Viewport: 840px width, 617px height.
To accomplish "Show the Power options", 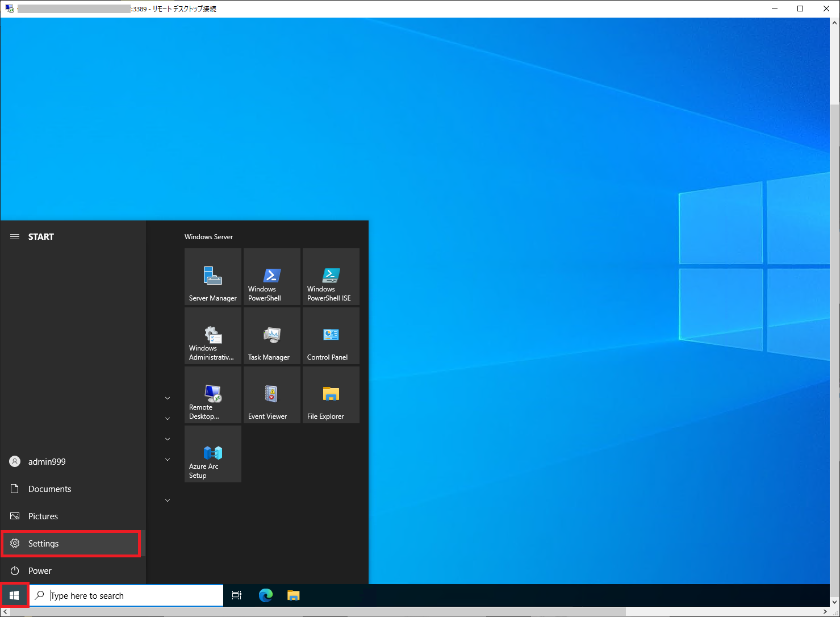I will [x=73, y=571].
